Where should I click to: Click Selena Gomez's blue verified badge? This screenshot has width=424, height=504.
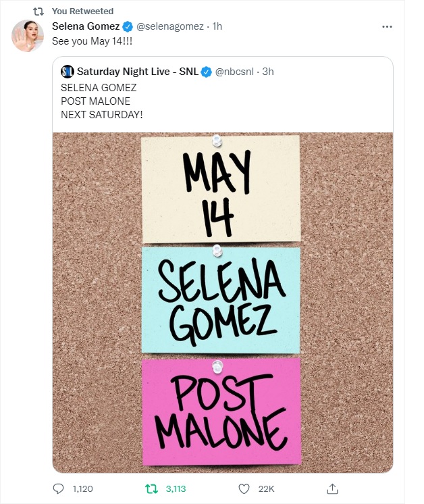(126, 26)
